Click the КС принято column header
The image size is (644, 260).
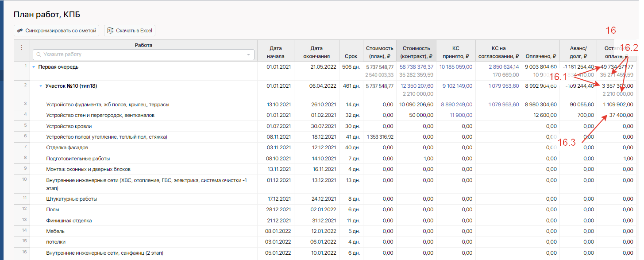455,52
